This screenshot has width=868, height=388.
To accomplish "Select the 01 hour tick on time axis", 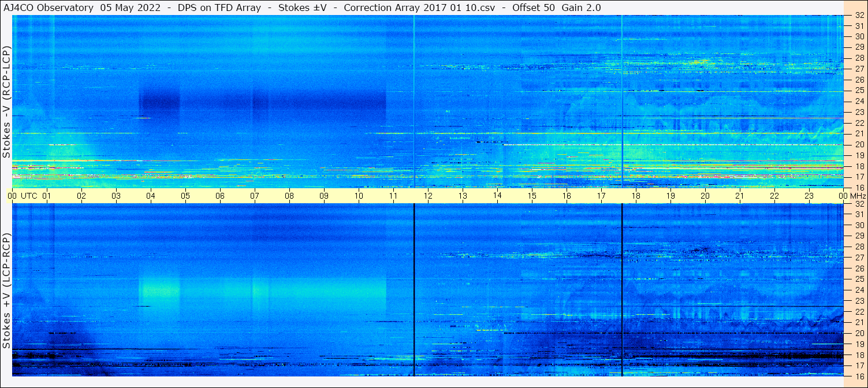I will tap(47, 196).
